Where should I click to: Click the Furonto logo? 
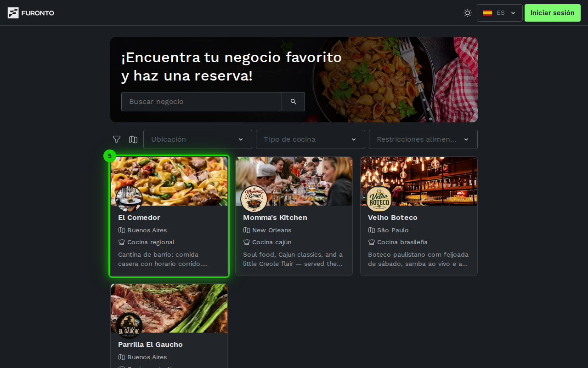click(x=31, y=13)
